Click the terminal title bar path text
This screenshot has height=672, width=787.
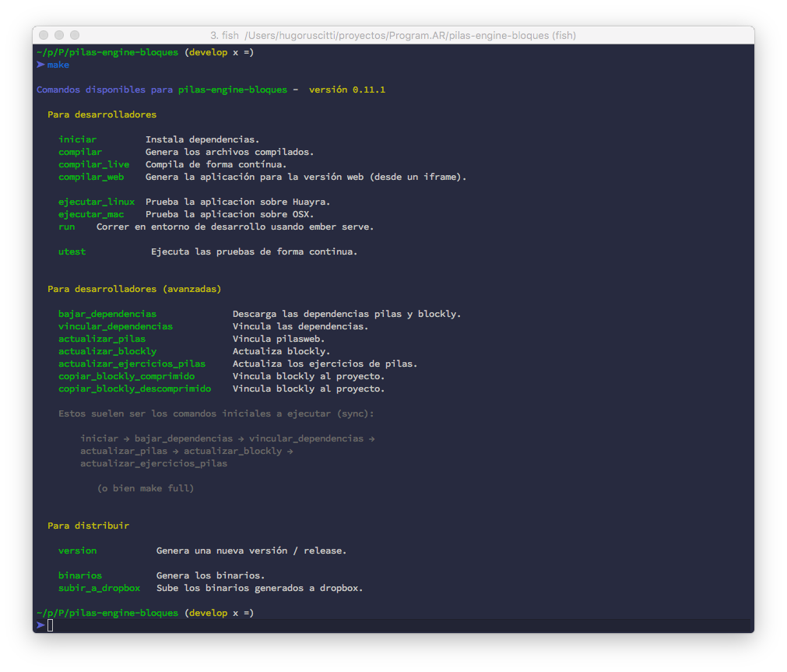[393, 36]
